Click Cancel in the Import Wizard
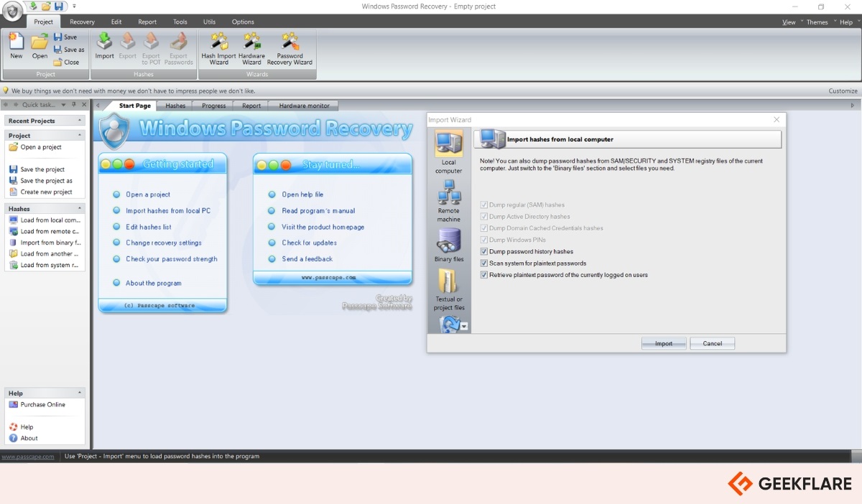 pyautogui.click(x=712, y=343)
